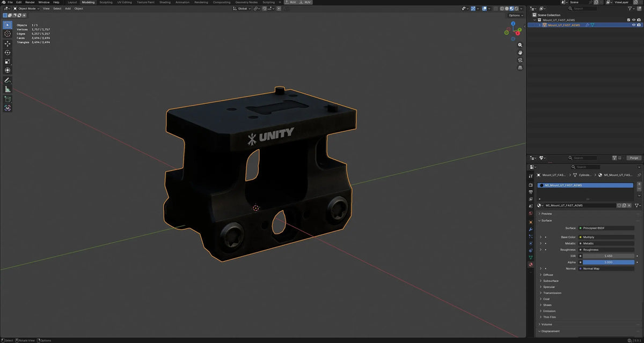Screen dimensions: 644x343
Task: Disable render camera icon for selected object
Action: tap(639, 25)
